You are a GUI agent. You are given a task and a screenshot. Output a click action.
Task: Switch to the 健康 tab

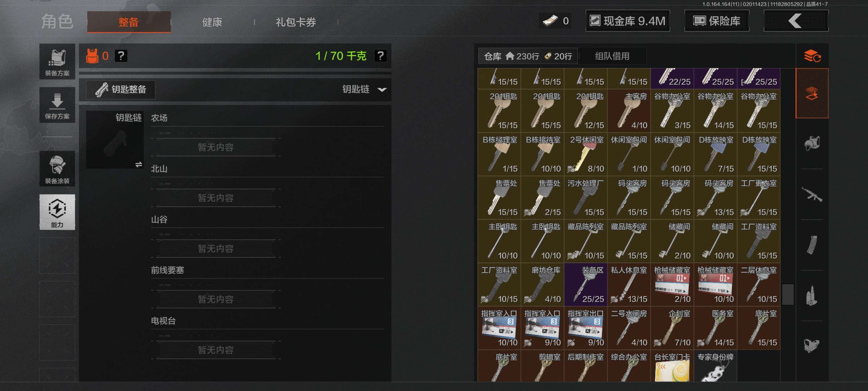212,22
